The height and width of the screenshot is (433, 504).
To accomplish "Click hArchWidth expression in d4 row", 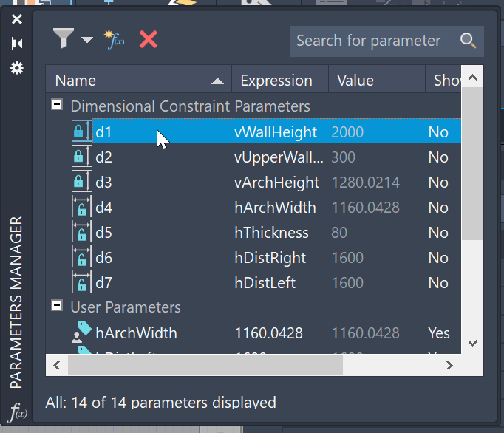I will pyautogui.click(x=275, y=208).
